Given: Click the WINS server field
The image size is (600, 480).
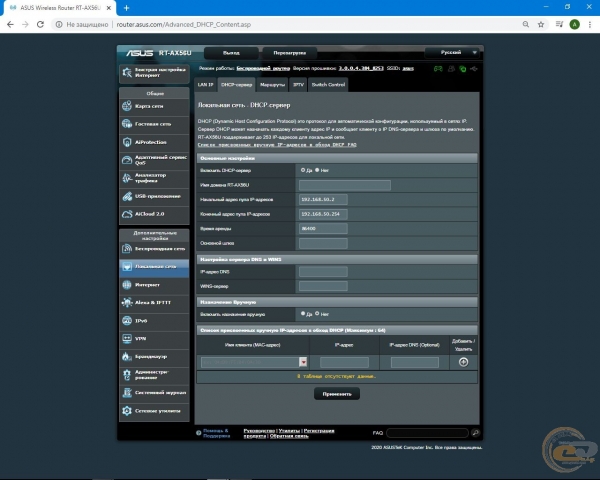Looking at the screenshot, I should [323, 286].
